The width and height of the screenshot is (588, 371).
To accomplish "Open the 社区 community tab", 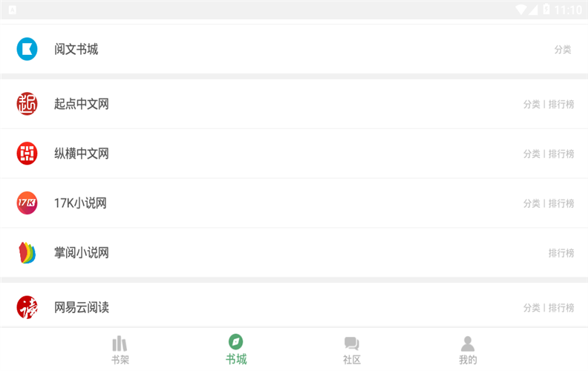I will 352,350.
